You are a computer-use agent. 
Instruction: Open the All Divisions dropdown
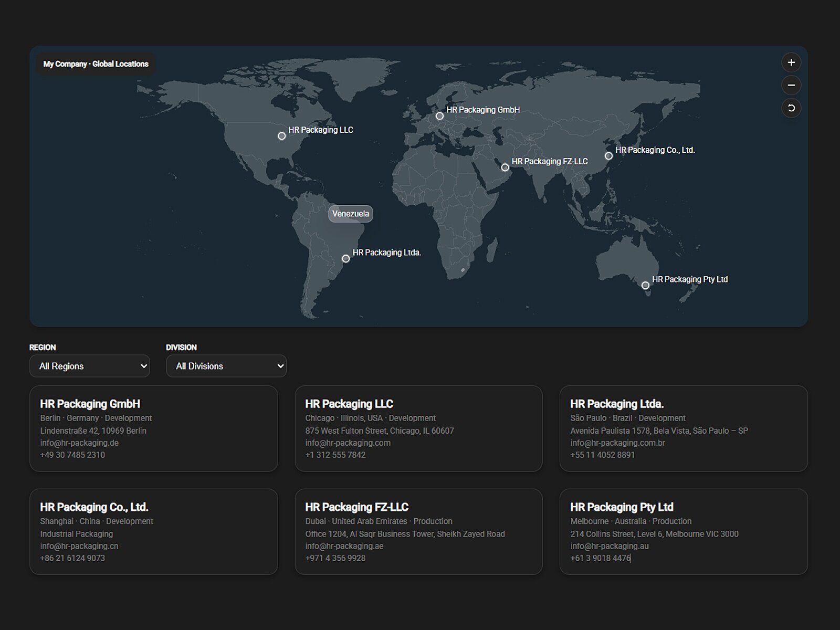226,366
